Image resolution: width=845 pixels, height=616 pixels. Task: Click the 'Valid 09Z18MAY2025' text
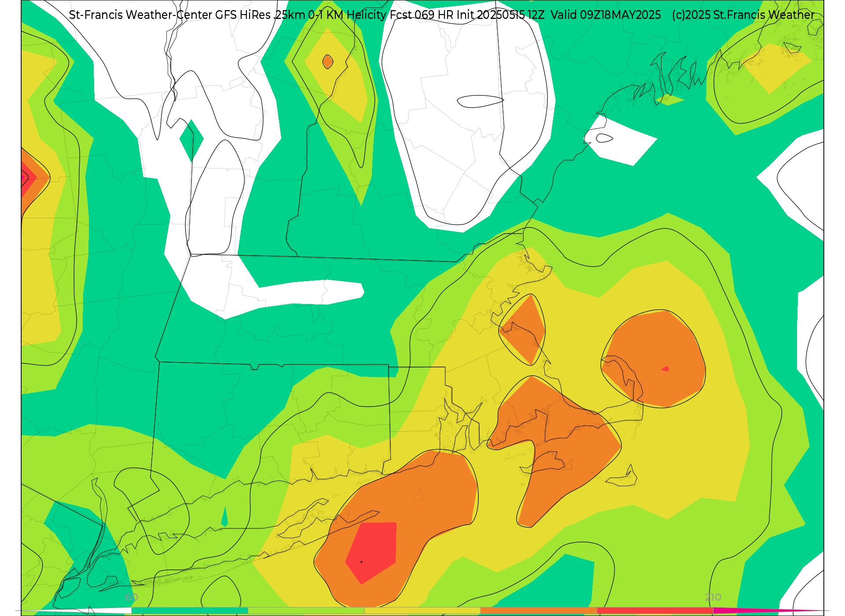coord(606,15)
